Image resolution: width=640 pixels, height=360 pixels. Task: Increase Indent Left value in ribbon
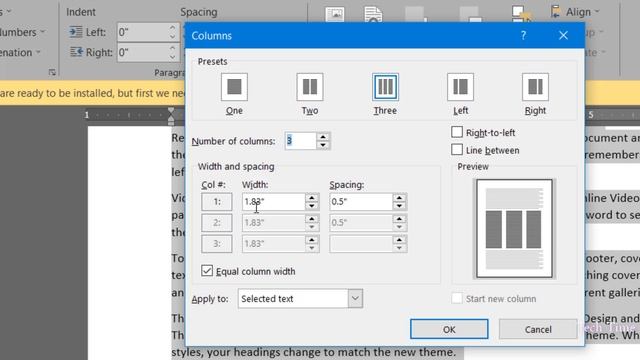pos(173,28)
